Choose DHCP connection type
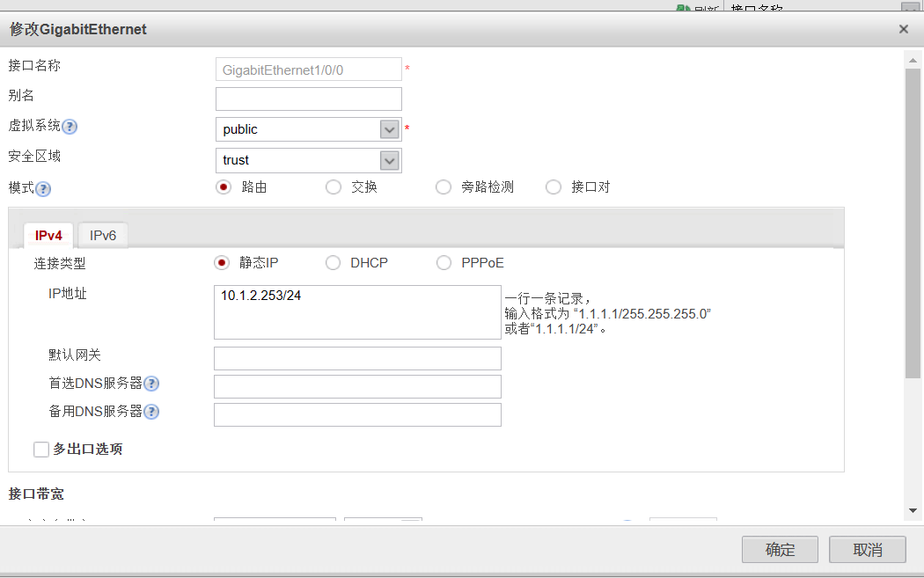Viewport: 924px width, 578px height. [x=333, y=263]
